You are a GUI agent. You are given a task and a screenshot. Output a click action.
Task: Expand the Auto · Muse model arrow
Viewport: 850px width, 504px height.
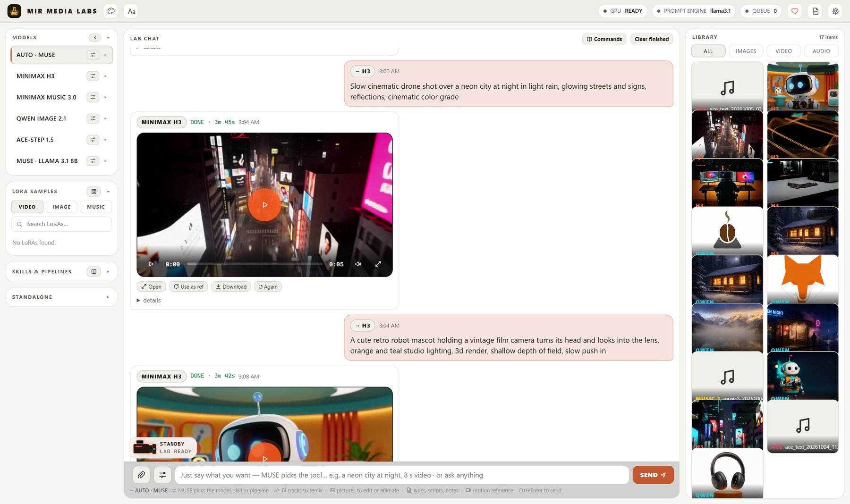coord(105,55)
